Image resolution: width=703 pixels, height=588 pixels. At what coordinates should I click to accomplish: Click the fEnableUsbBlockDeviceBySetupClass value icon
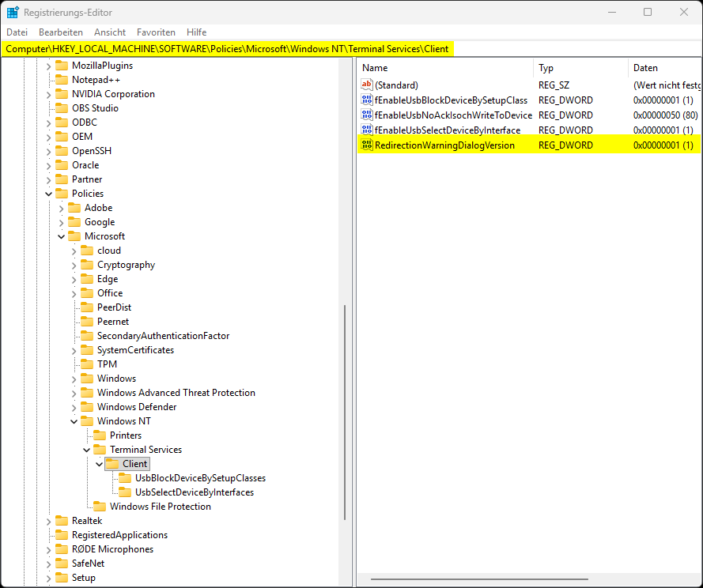(x=367, y=100)
